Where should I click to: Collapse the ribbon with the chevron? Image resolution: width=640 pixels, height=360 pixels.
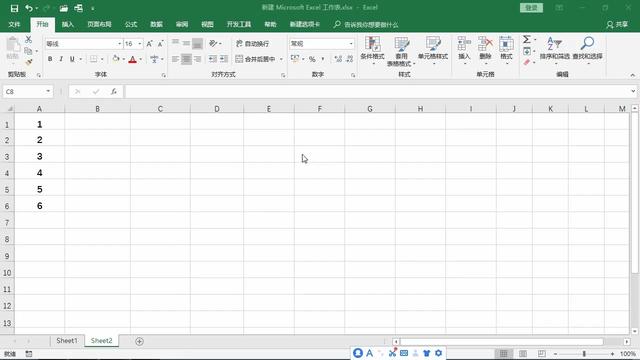coord(632,75)
